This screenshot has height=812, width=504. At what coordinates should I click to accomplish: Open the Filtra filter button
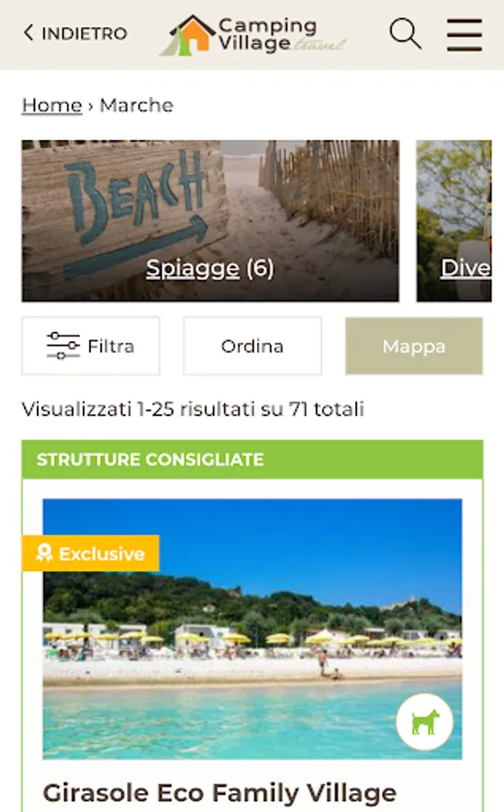[90, 346]
